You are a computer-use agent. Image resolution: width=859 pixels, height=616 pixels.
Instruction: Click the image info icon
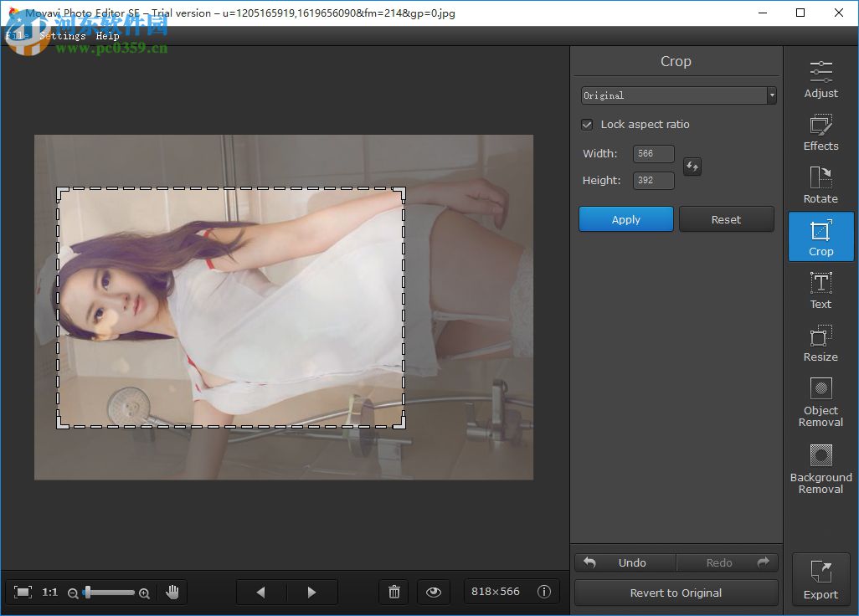click(544, 592)
